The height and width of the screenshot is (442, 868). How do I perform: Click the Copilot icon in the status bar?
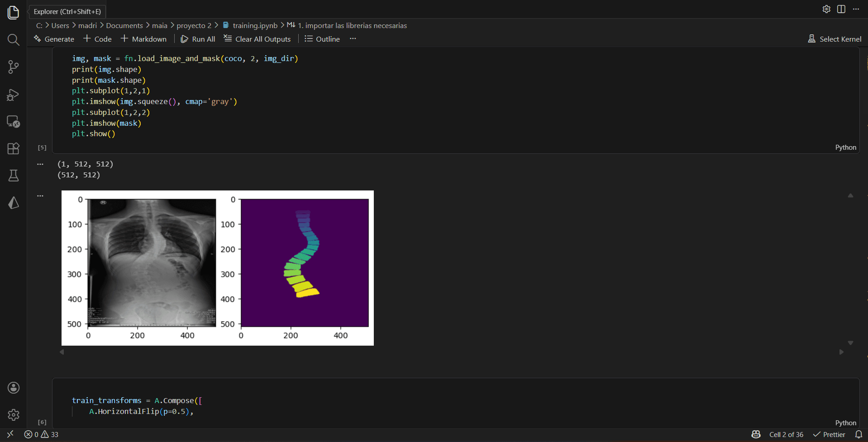click(755, 434)
